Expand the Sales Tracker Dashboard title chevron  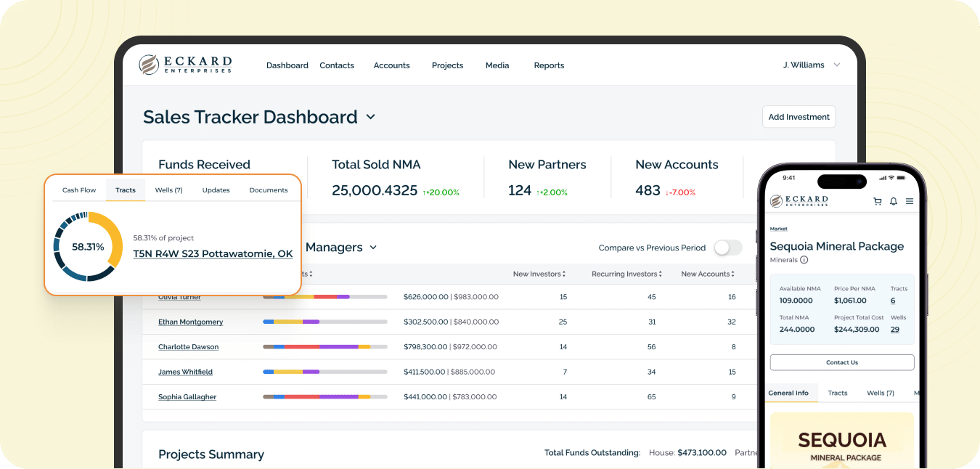point(370,117)
